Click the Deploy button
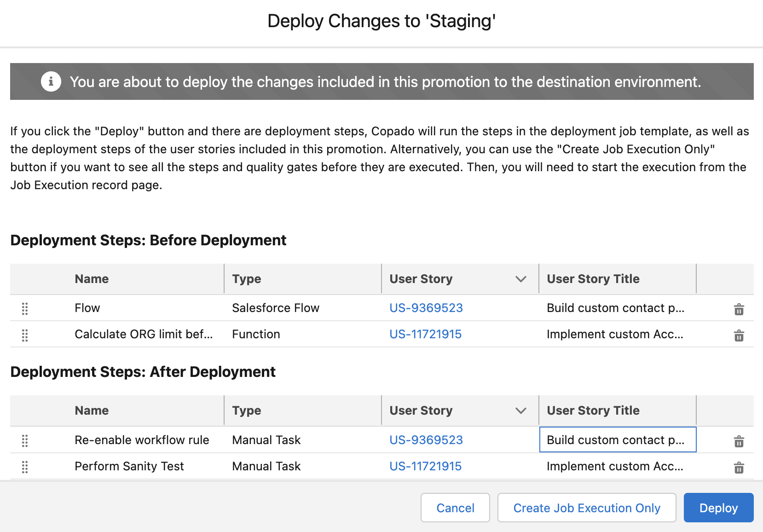This screenshot has height=532, width=763. coord(718,508)
